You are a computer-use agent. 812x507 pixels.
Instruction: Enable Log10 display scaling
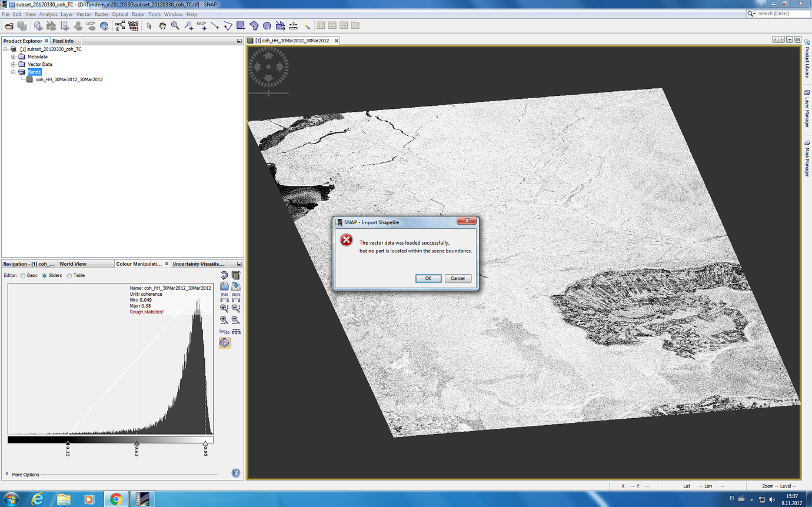click(225, 330)
